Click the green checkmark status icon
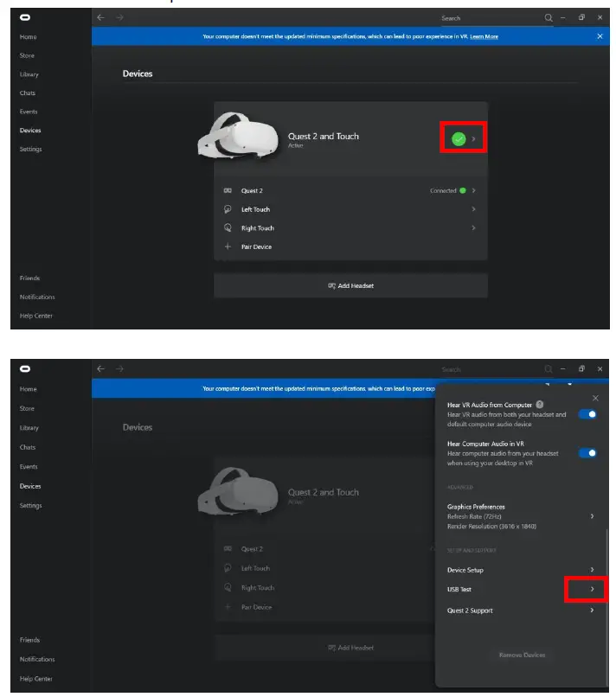Image resolution: width=616 pixels, height=697 pixels. [x=459, y=139]
